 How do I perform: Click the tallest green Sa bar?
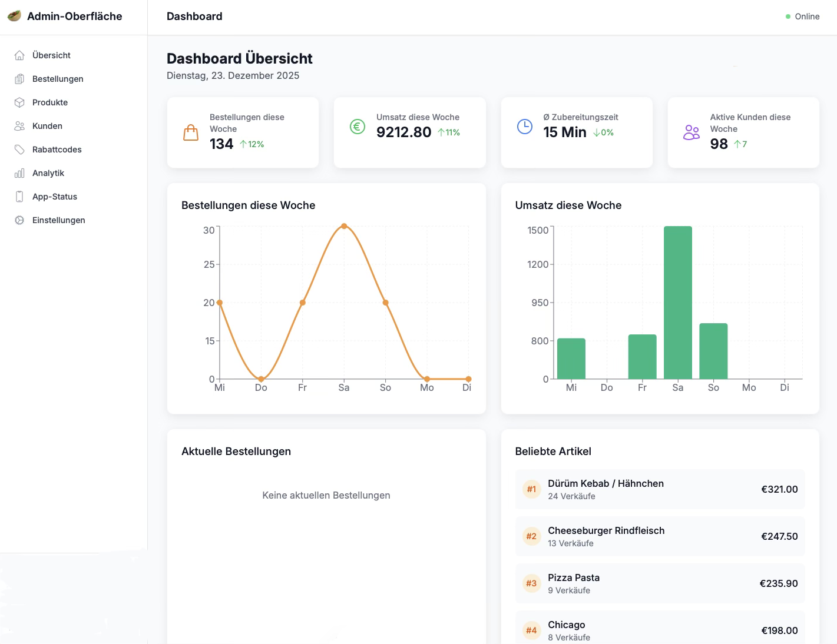[x=677, y=300]
